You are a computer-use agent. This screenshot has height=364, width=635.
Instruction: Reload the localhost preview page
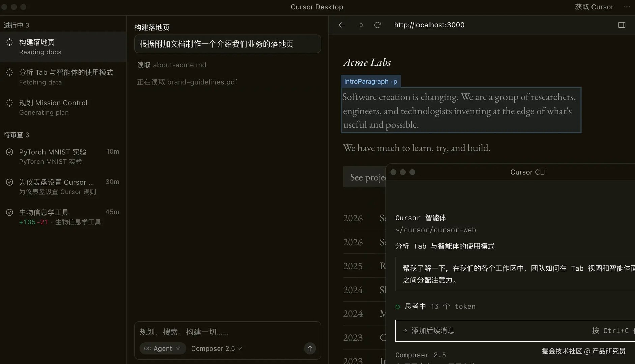[377, 25]
